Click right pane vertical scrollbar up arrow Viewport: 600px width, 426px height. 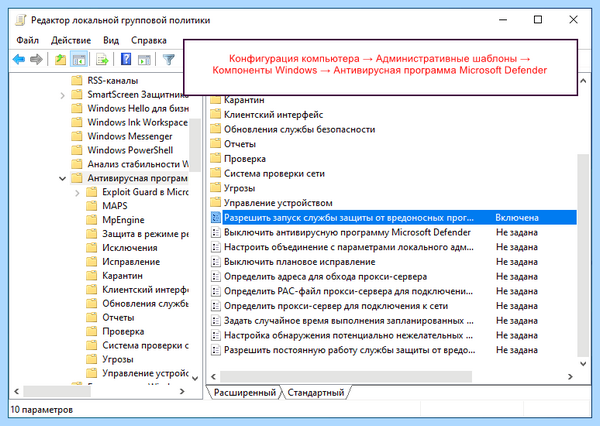583,81
